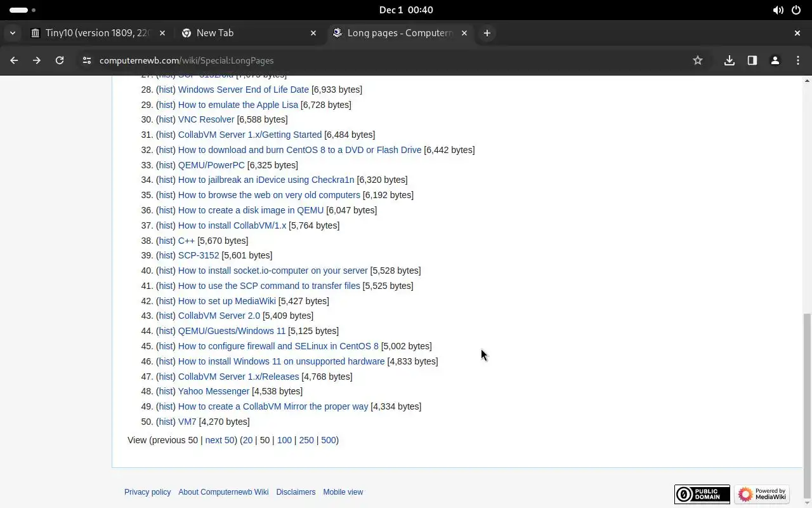Bookmark this page with the star icon
This screenshot has width=812, height=508.
[698, 60]
